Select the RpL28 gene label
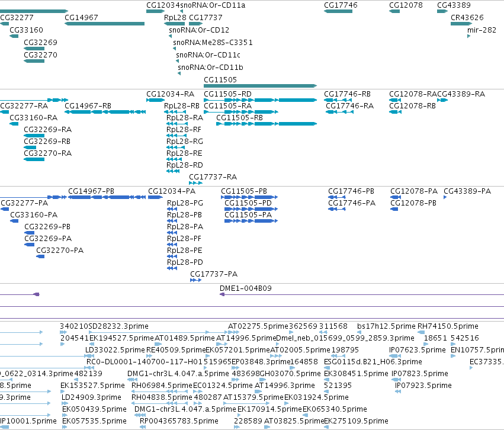The image size is (504, 430). pyautogui.click(x=175, y=17)
